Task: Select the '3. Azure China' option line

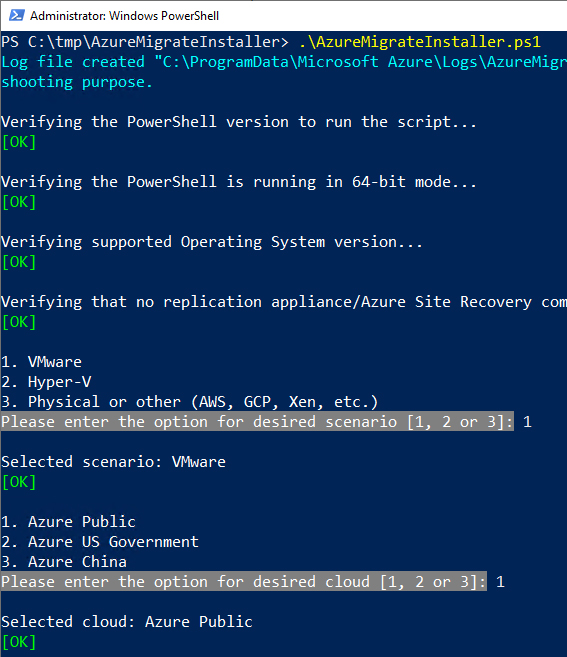Action: point(64,561)
